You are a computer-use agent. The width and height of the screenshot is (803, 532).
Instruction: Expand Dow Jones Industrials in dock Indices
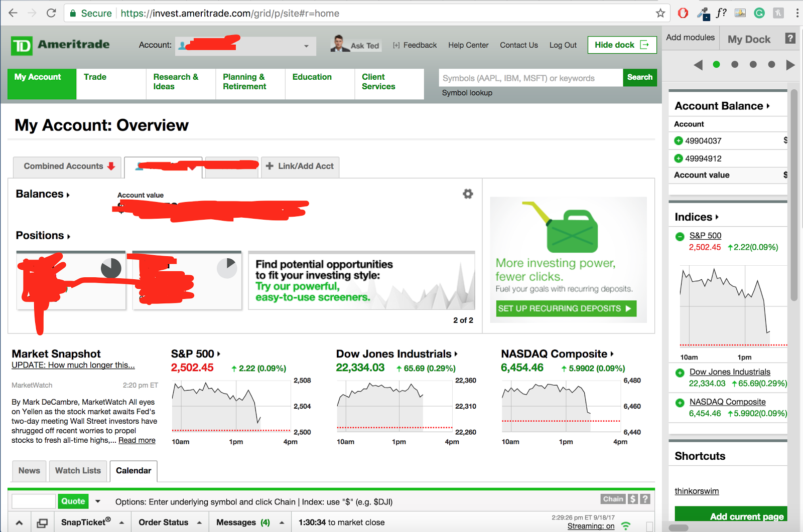(680, 373)
